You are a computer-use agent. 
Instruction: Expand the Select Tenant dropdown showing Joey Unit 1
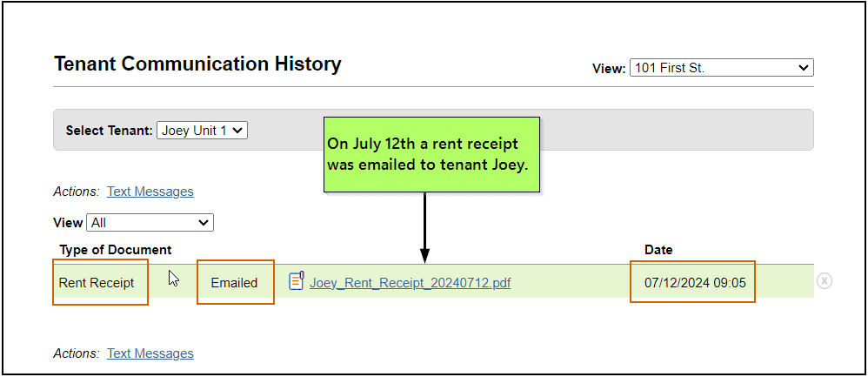coord(202,131)
